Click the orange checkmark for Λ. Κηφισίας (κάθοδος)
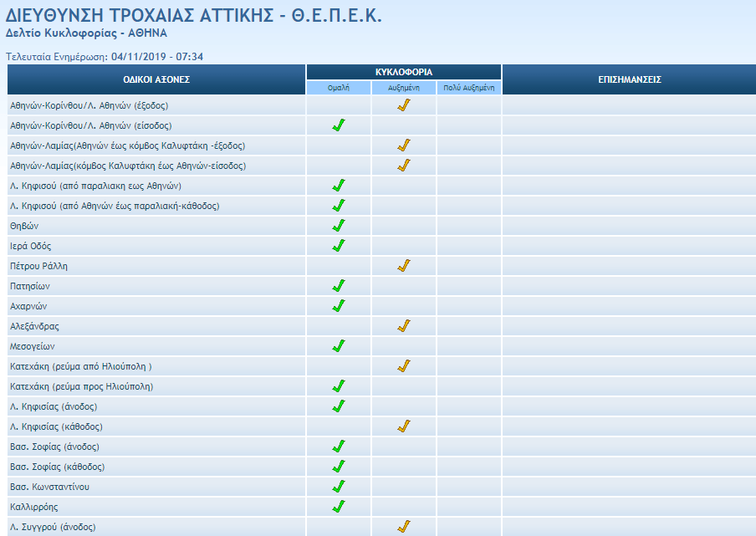The width and height of the screenshot is (756, 536). tap(404, 426)
